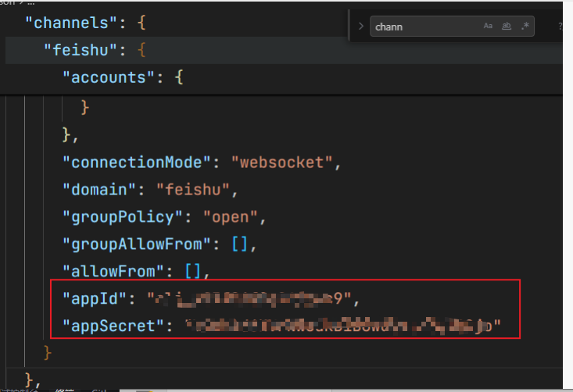Viewport: 573px width, 392px height.
Task: Toggle Match Case in find widget
Action: pos(488,26)
